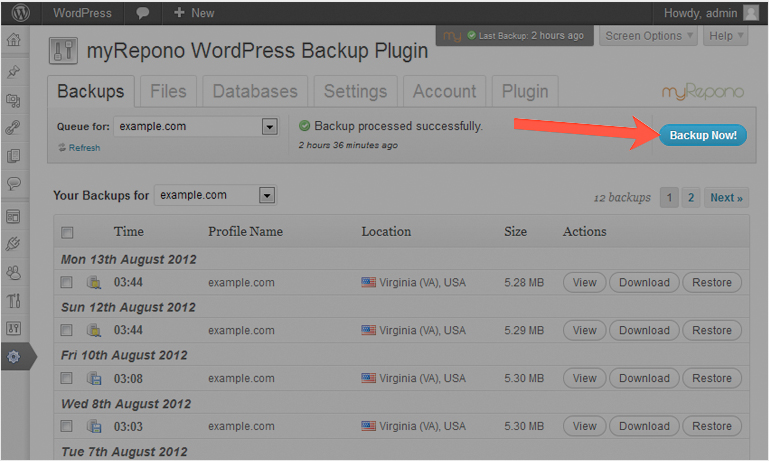Select the Wed 8th August backup checkbox

pyautogui.click(x=66, y=426)
